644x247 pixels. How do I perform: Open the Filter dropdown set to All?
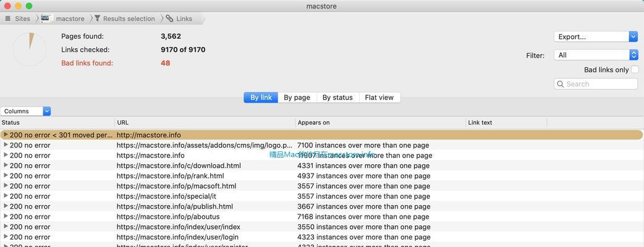[596, 55]
